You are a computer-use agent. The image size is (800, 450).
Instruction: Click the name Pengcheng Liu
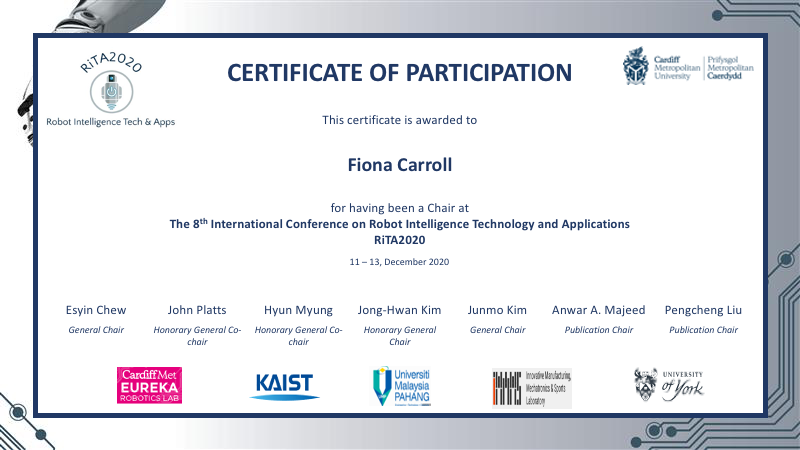[703, 310]
